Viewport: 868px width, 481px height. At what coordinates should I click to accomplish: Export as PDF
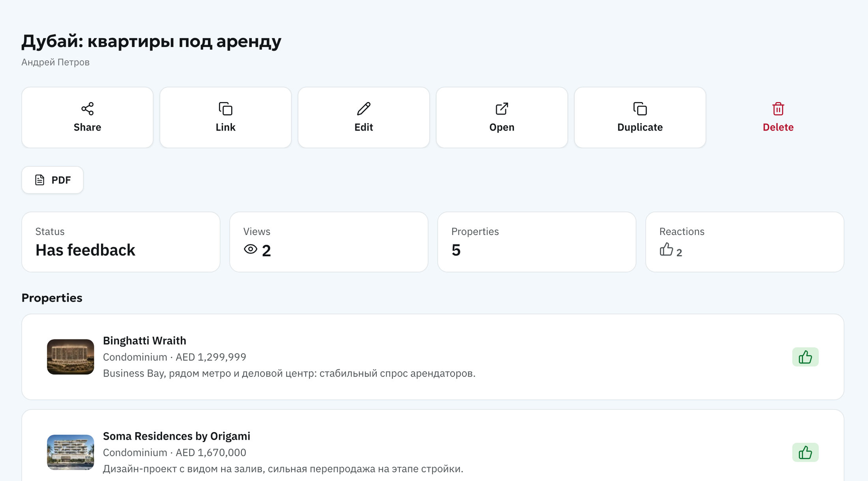(x=52, y=180)
